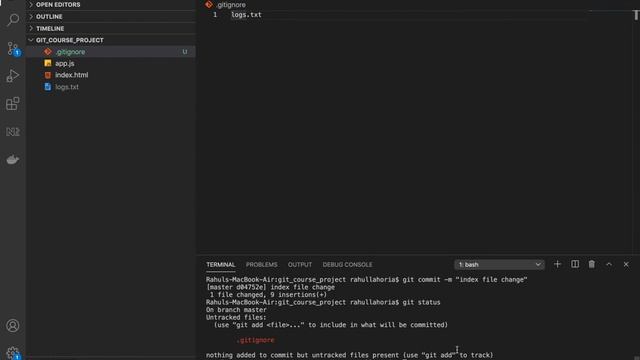Switch to the Terminal tab
The width and height of the screenshot is (640, 360).
coord(220,264)
